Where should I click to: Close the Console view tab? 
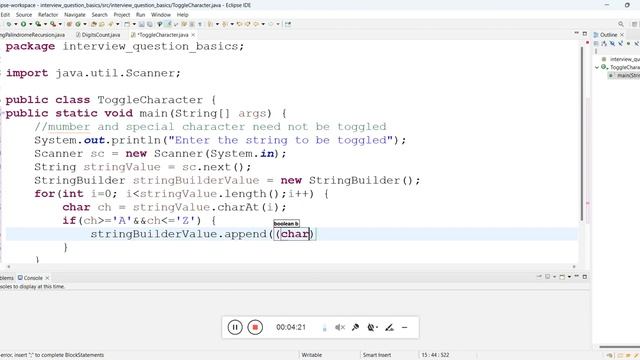click(47, 278)
